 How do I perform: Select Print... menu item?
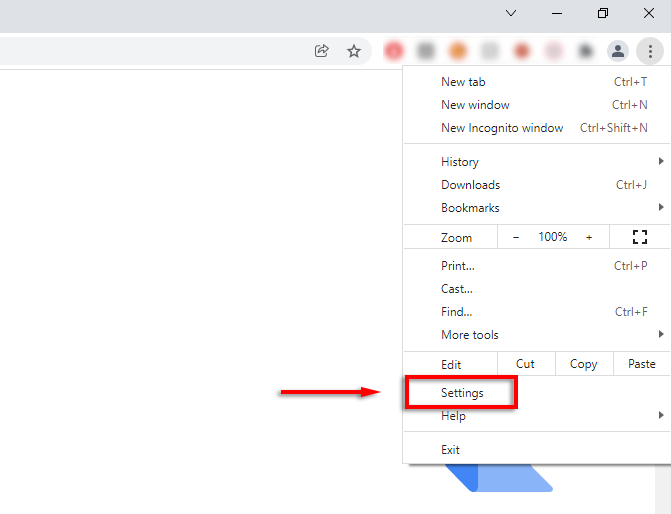click(x=537, y=266)
